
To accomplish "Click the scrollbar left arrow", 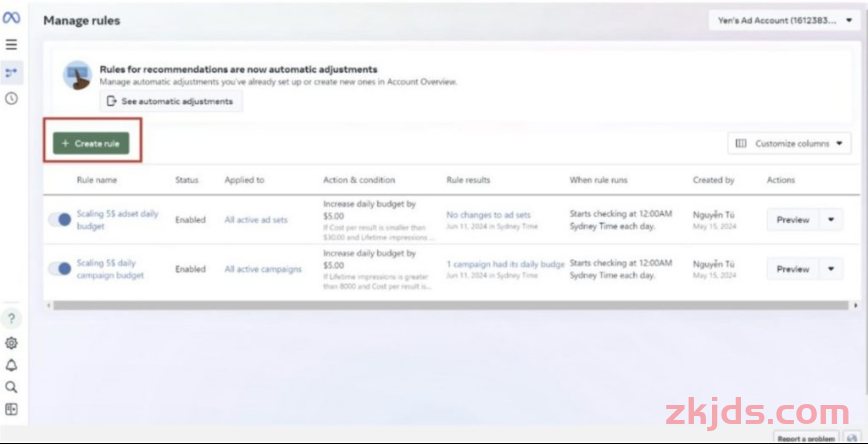I will click(x=49, y=305).
